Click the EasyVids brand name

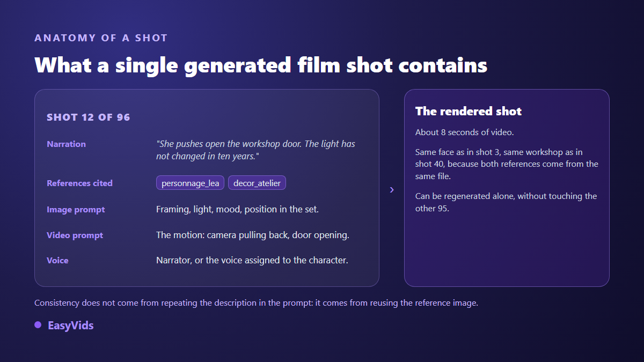click(x=70, y=326)
